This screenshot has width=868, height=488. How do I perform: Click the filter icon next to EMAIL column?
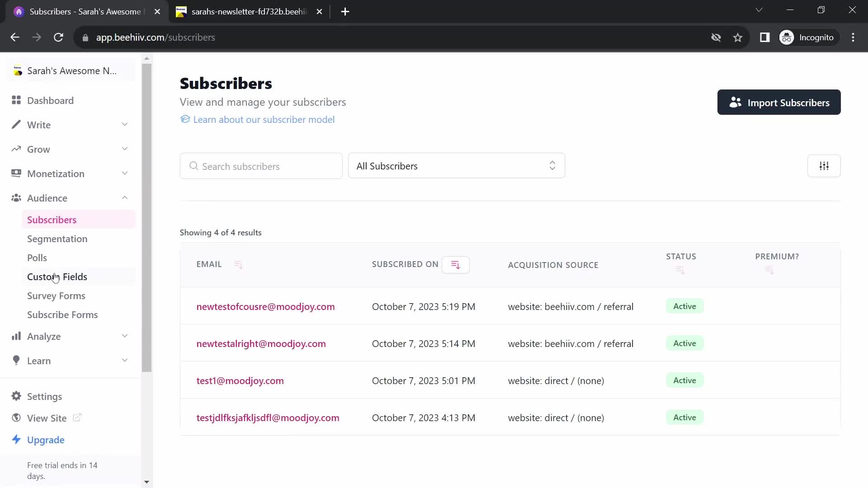[237, 264]
